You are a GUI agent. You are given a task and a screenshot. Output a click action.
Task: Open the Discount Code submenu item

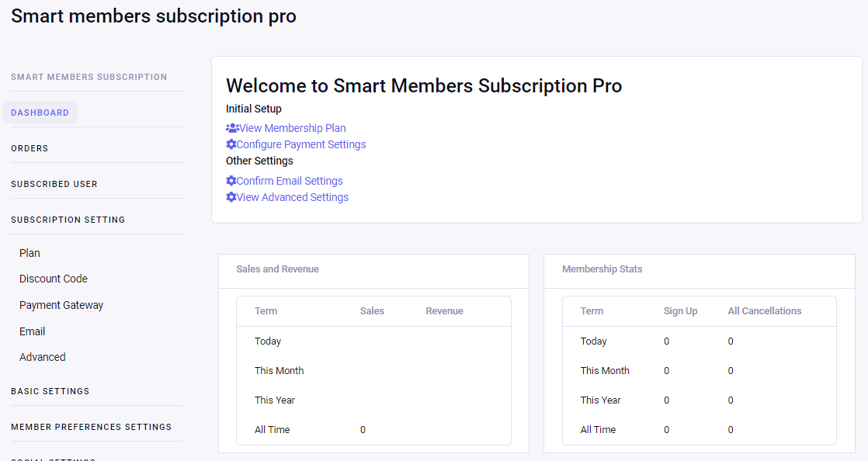coord(54,279)
